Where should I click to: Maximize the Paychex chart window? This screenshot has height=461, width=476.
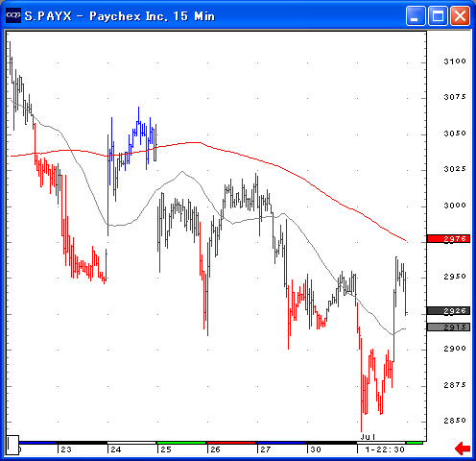pos(438,15)
